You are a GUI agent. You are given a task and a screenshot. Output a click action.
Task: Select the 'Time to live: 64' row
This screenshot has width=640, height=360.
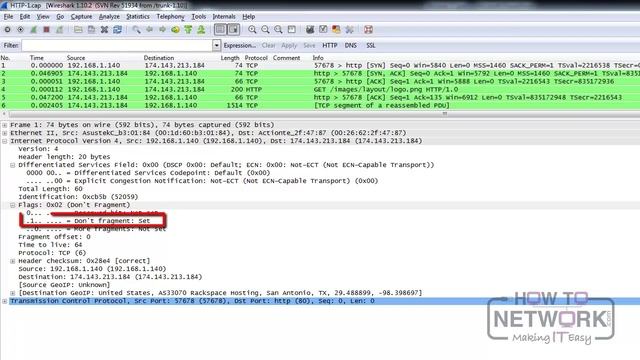[50, 245]
